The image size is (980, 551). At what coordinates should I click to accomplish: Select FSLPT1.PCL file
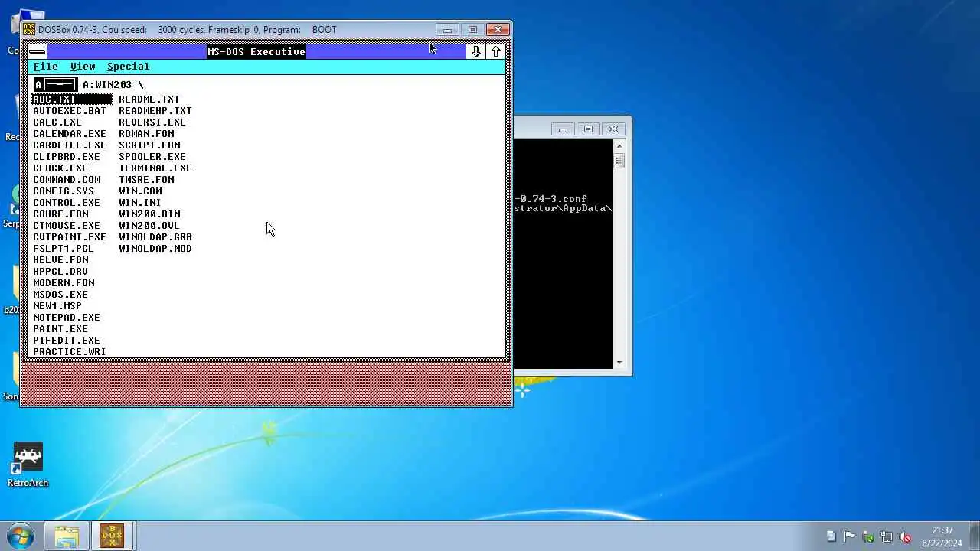64,249
